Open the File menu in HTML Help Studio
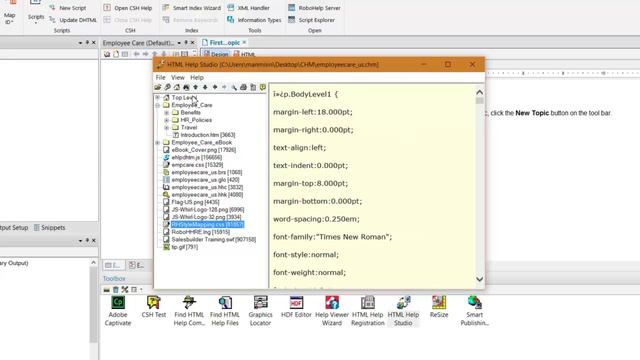The width and height of the screenshot is (640, 360). click(160, 77)
